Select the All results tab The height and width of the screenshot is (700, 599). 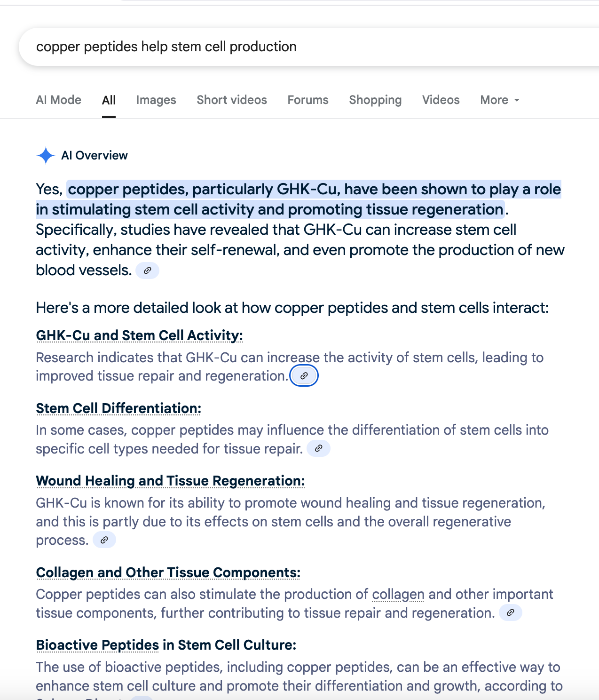tap(109, 100)
